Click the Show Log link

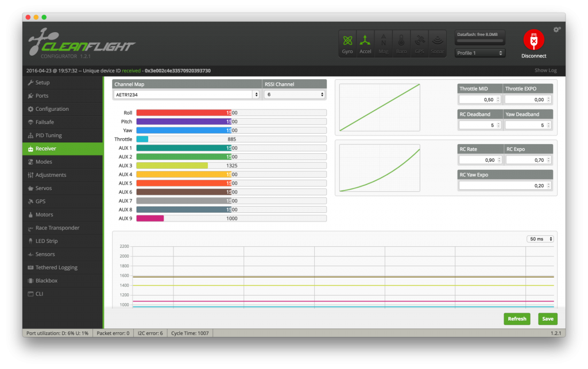(545, 71)
